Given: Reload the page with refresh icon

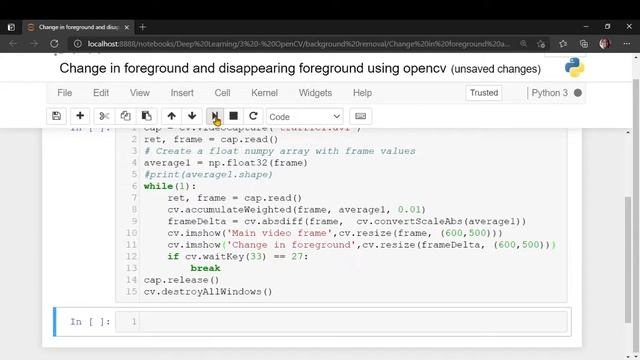Looking at the screenshot, I should 54,44.
